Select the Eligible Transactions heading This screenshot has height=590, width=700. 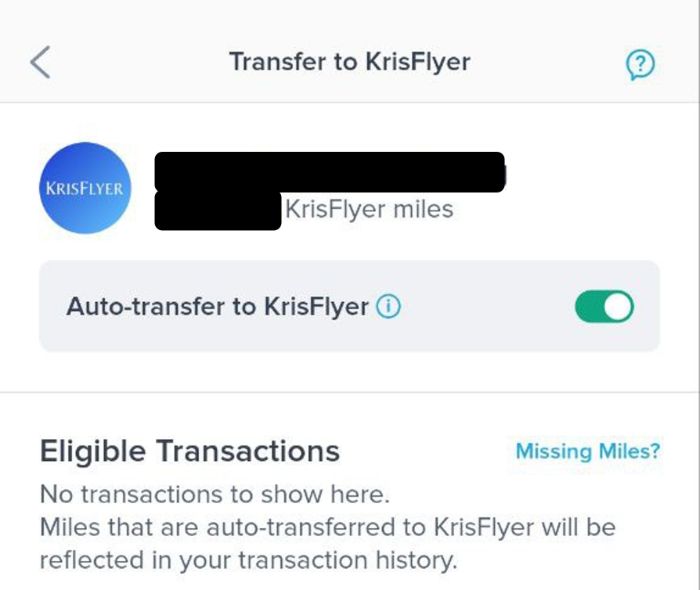189,451
